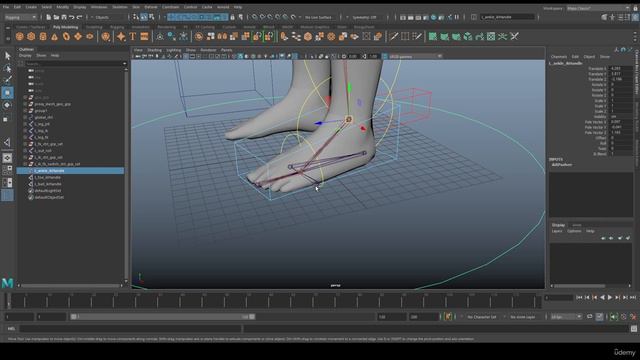640x360 pixels.
Task: Toggle select by hierarchy mode icon
Action: click(136, 17)
